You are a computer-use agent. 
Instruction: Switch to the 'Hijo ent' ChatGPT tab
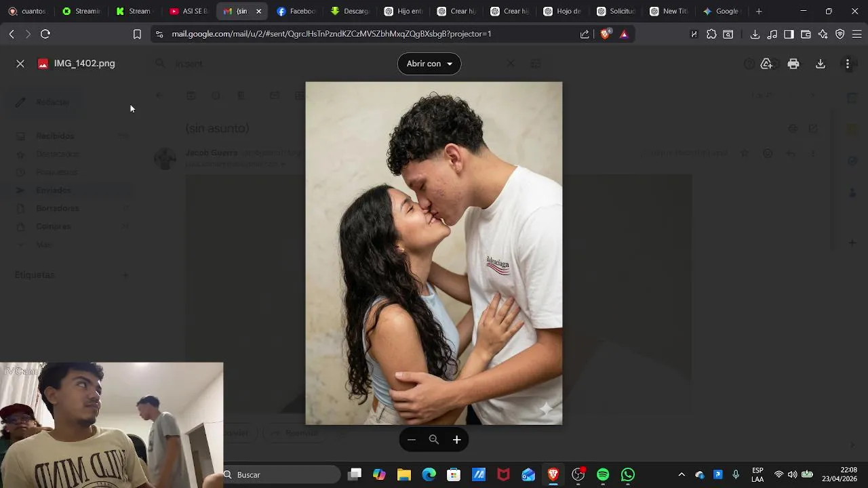(403, 11)
